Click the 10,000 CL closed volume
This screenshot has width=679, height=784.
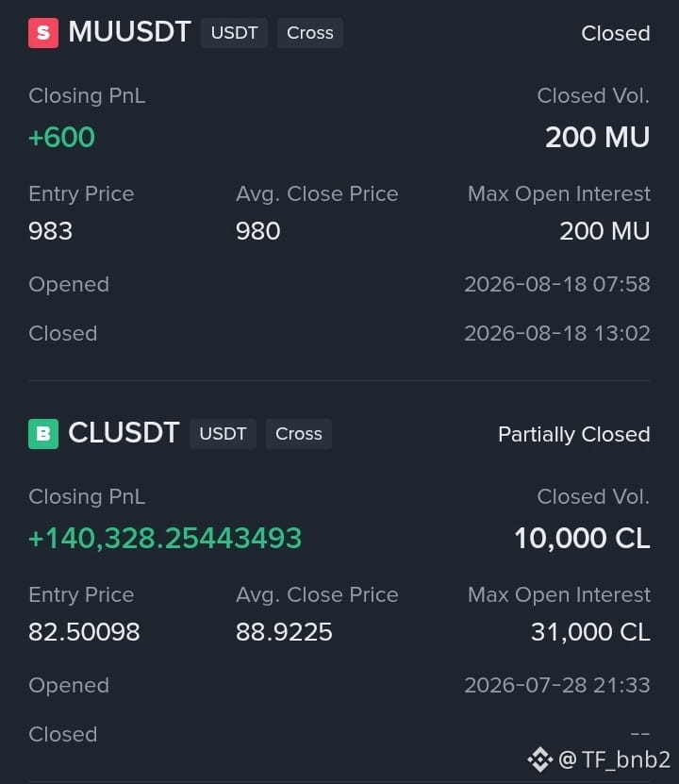click(x=582, y=539)
